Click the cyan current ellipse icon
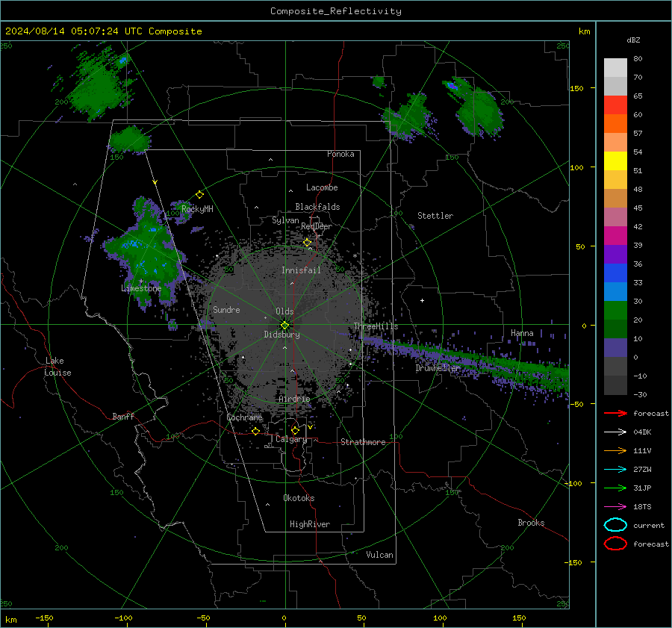672x628 pixels. [x=615, y=525]
